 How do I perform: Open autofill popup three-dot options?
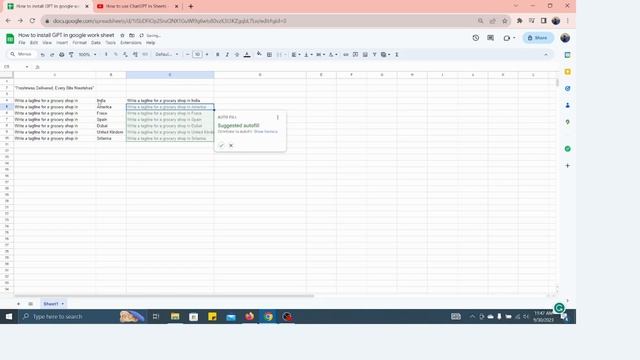278,118
